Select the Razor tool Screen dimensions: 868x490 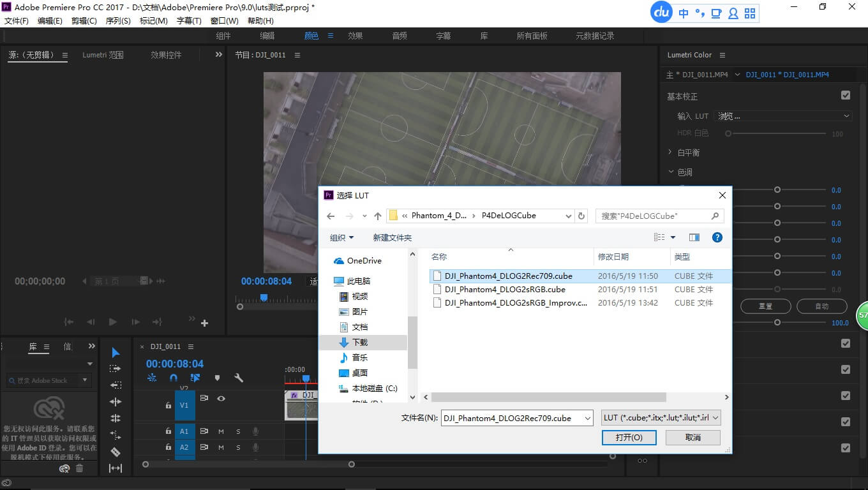[x=116, y=452]
